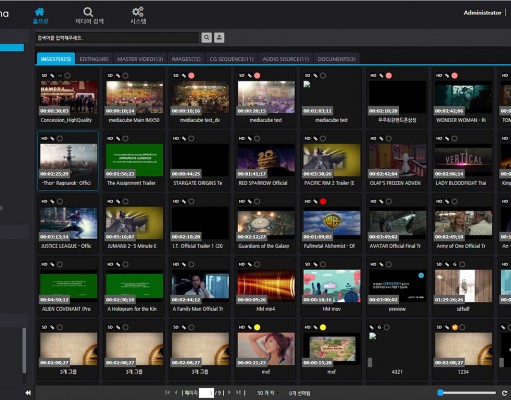Click the tag icon on The Assignment Trailer
Screen dimensions: 511x400
[x=118, y=138]
